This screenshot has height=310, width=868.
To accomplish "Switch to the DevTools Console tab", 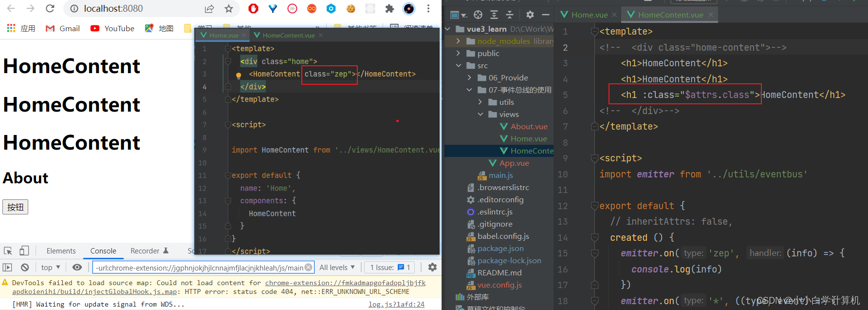I will click(x=103, y=251).
